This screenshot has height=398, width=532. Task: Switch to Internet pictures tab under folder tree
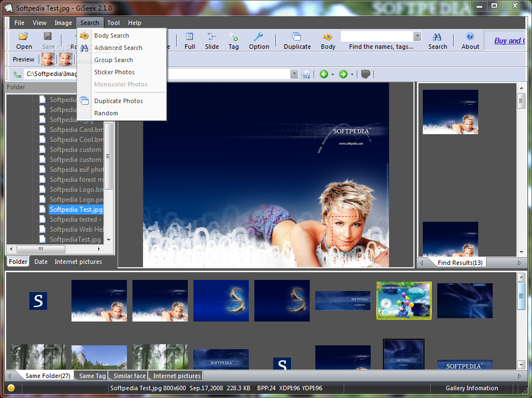[x=78, y=262]
